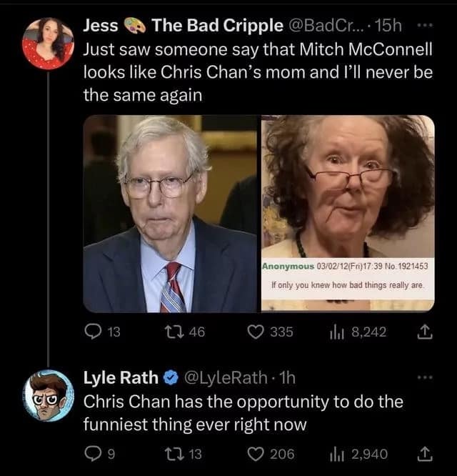457x476 pixels.
Task: Open Lyle Rath's cartoon avatar
Action: [48, 395]
